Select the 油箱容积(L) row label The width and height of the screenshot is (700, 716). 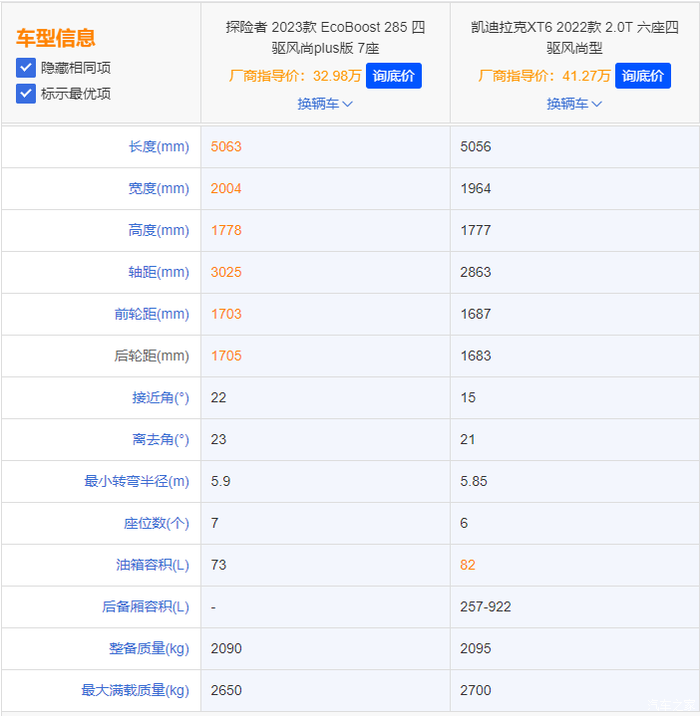click(x=150, y=565)
